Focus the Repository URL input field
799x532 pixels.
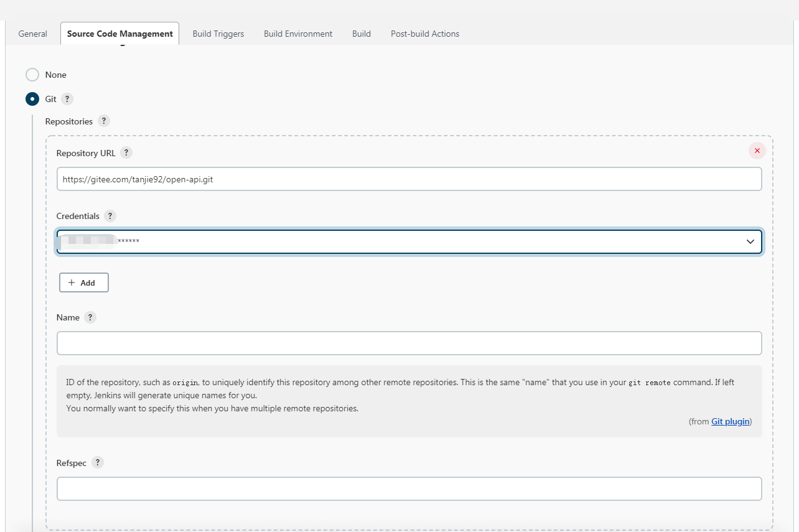409,179
